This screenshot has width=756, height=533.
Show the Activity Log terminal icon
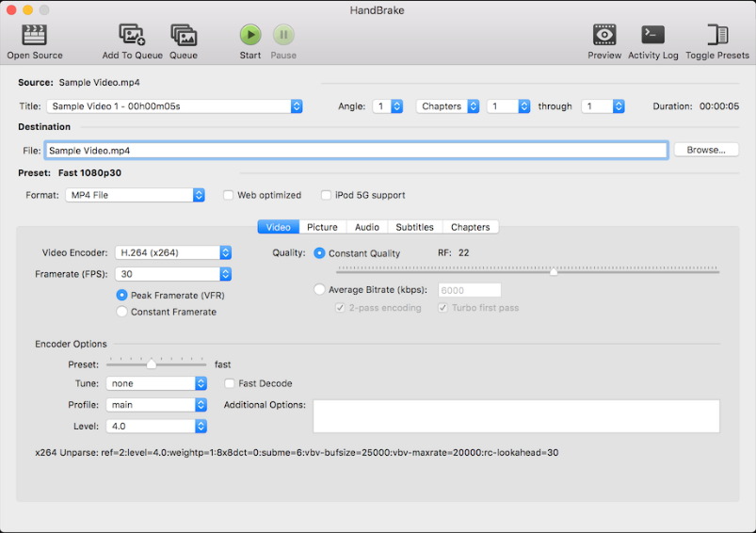[652, 36]
